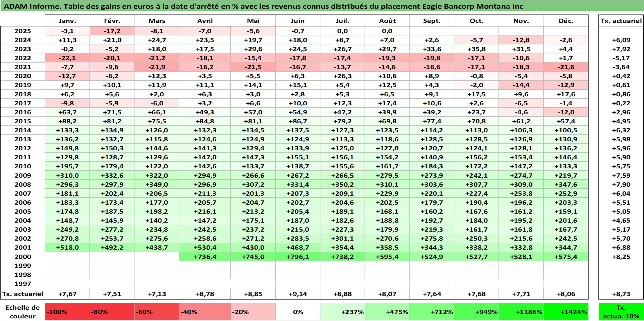Click the +7,92 actuarial rate for 2023

[x=621, y=49]
